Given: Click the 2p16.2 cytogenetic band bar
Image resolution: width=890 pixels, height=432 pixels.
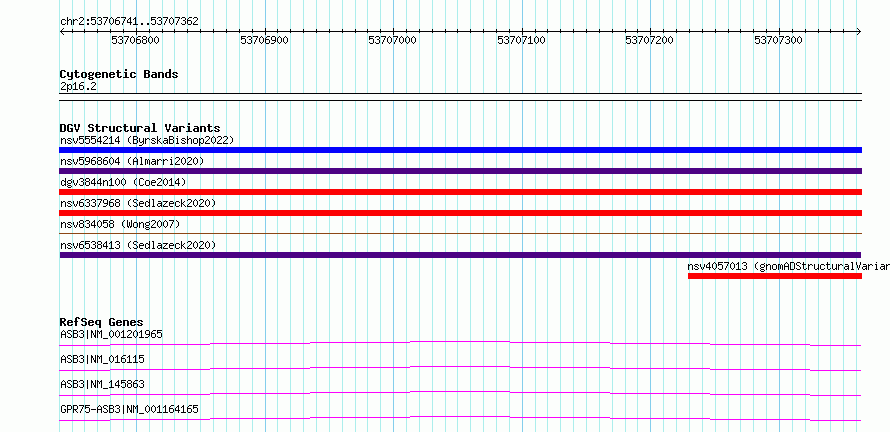Looking at the screenshot, I should pos(460,97).
